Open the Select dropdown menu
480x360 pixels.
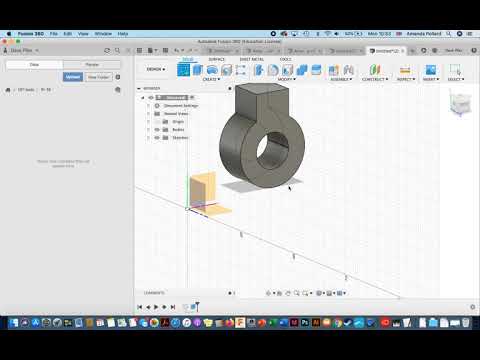[456, 79]
